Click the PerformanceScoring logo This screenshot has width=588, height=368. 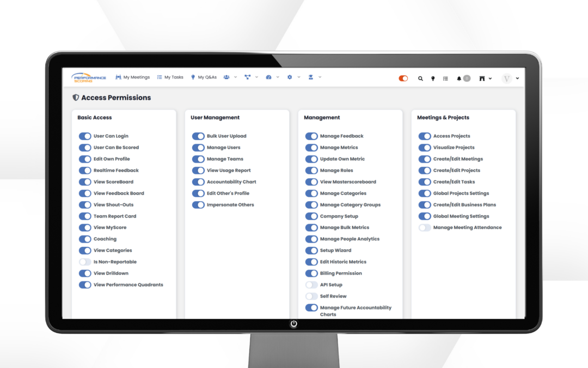coord(90,77)
